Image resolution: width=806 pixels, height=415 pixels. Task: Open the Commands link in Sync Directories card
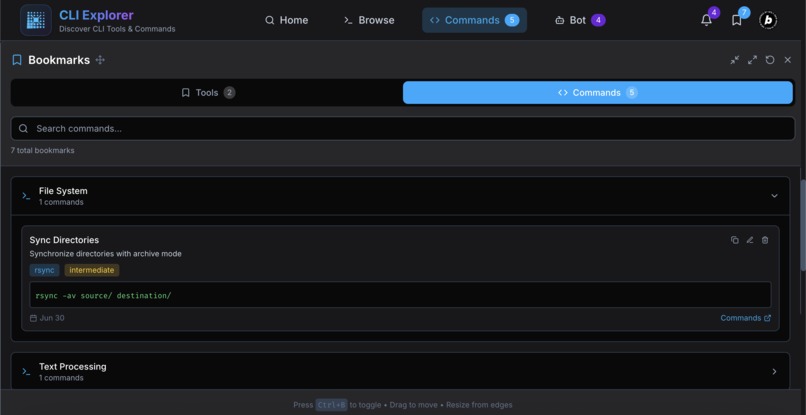[x=745, y=318]
